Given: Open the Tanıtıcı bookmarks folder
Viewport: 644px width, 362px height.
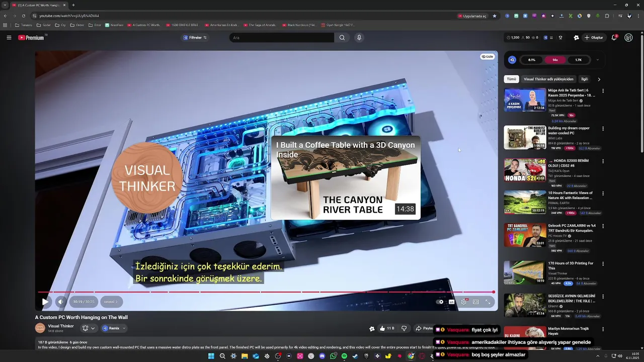Looking at the screenshot, I should (23, 25).
